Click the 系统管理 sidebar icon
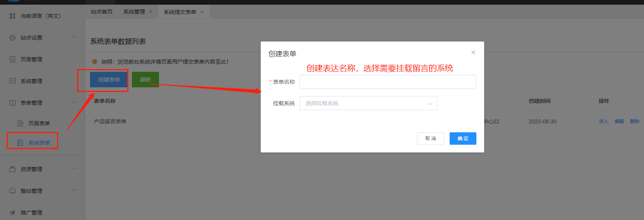This screenshot has width=644, height=220. [12, 81]
